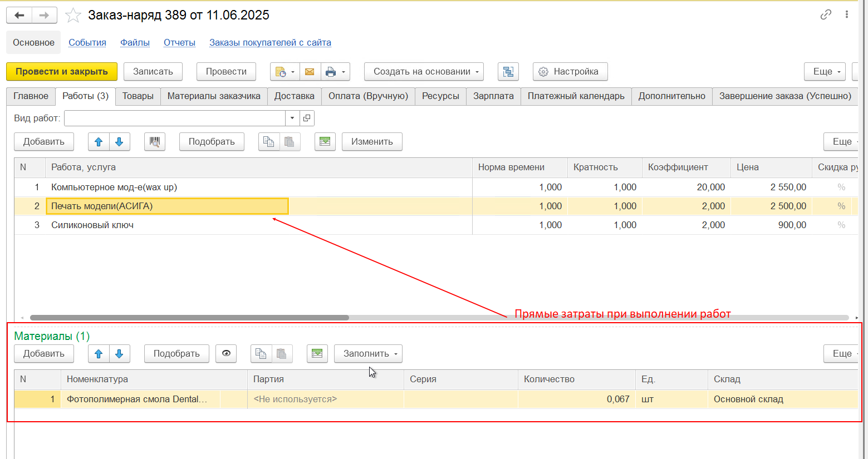The width and height of the screenshot is (868, 459).
Task: Move material row down arrow
Action: coord(119,354)
